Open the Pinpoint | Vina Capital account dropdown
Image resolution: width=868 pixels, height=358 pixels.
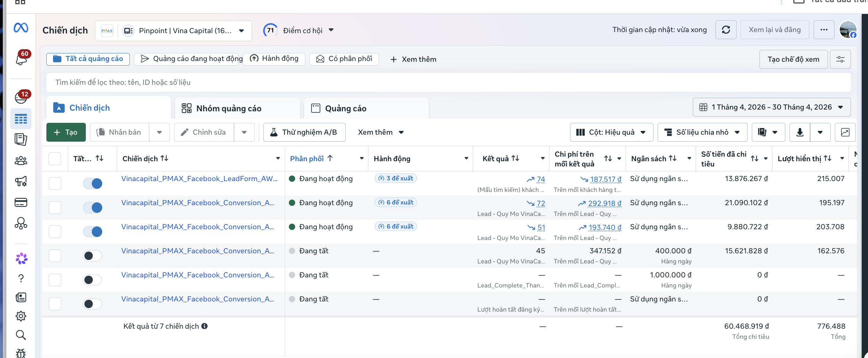click(173, 31)
